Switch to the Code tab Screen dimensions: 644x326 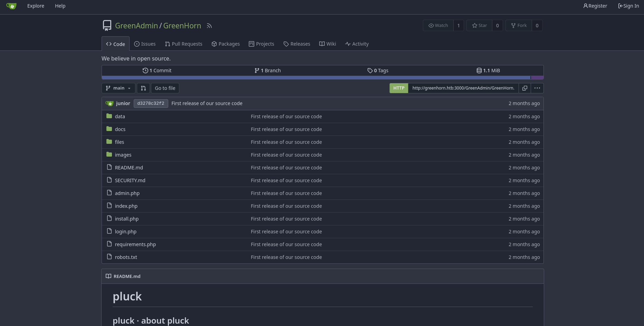(x=115, y=44)
